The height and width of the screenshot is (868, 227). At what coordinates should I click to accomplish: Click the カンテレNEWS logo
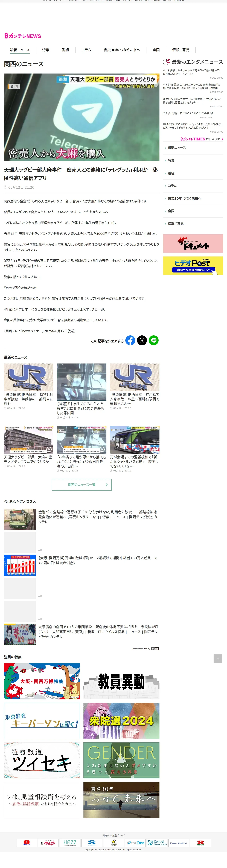point(23,36)
